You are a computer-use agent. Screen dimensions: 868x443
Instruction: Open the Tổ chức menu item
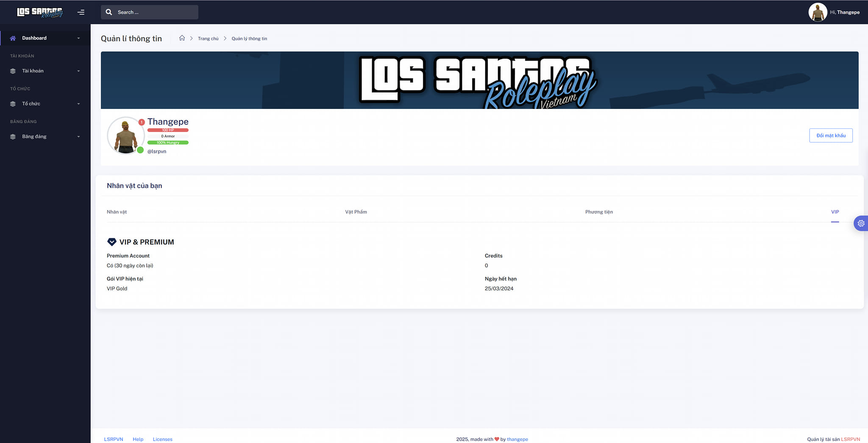[x=45, y=104]
